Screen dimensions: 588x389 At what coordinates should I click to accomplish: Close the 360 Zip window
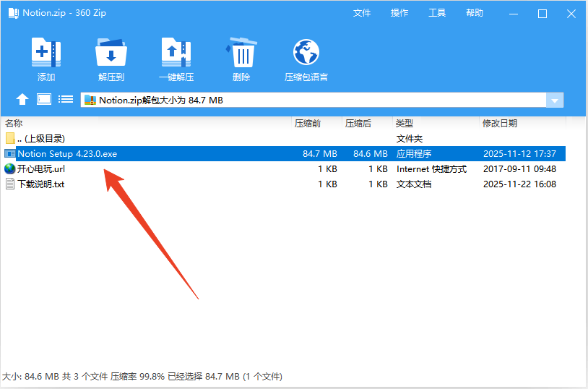point(571,14)
